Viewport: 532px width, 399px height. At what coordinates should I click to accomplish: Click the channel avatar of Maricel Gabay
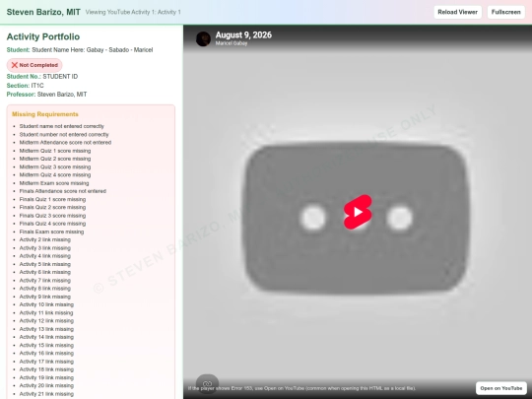pyautogui.click(x=203, y=39)
